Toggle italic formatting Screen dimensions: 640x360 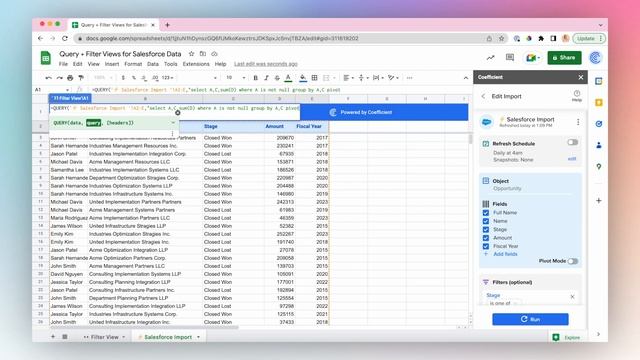[x=266, y=78]
